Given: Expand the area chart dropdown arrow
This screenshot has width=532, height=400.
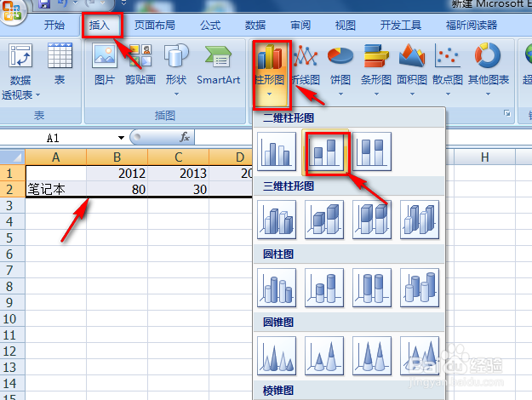Looking at the screenshot, I should (x=412, y=94).
